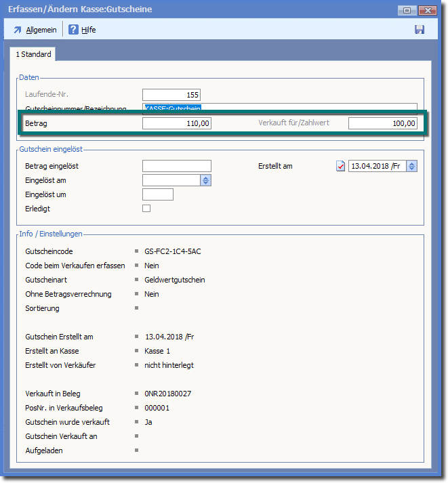Click the Gutscheincode value GS-FC2-1C4-5AC
Viewport: 448px width, 483px height.
[x=173, y=251]
